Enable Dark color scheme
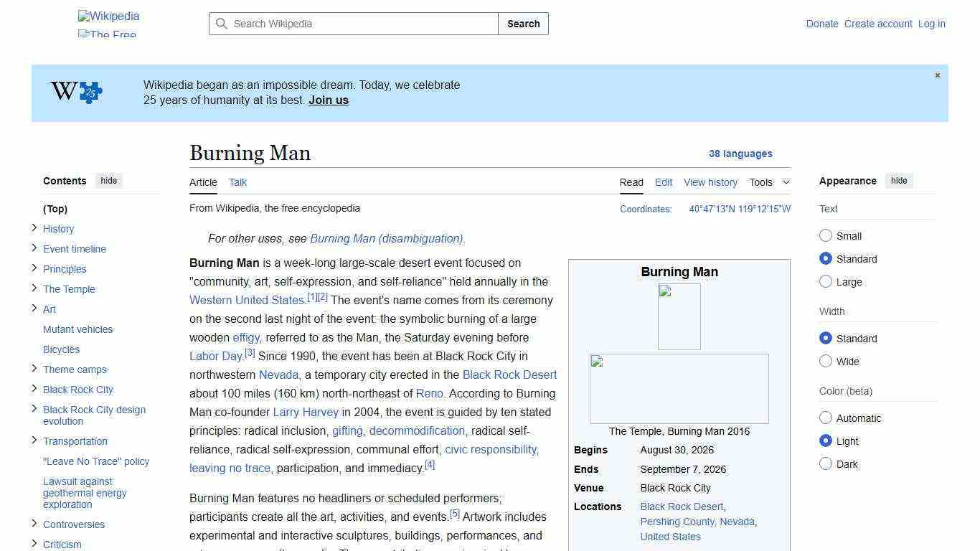 (x=826, y=464)
